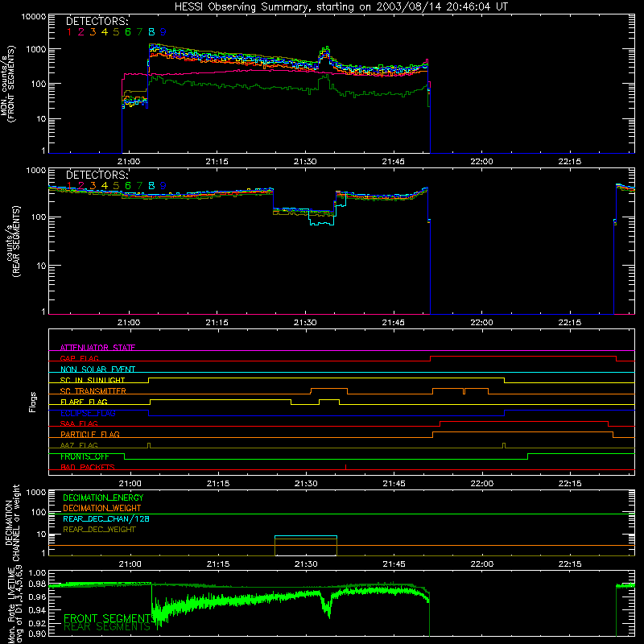Click '22:00' time tick under front segments plot
This screenshot has height=644, width=644.
481,162
